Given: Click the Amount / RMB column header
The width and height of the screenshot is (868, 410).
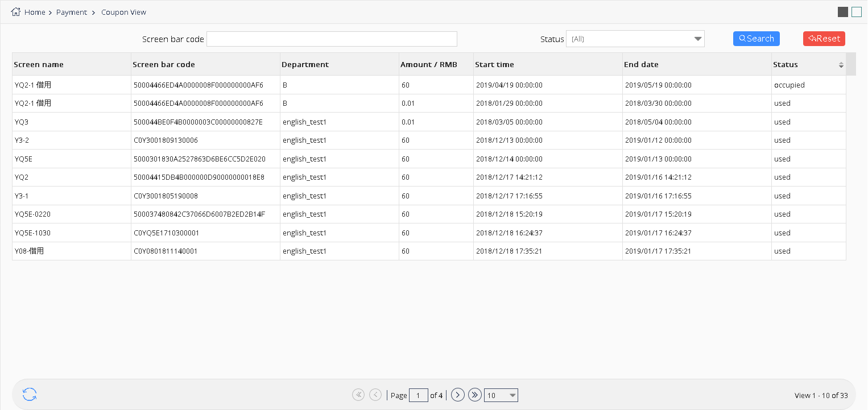Looking at the screenshot, I should pos(436,64).
